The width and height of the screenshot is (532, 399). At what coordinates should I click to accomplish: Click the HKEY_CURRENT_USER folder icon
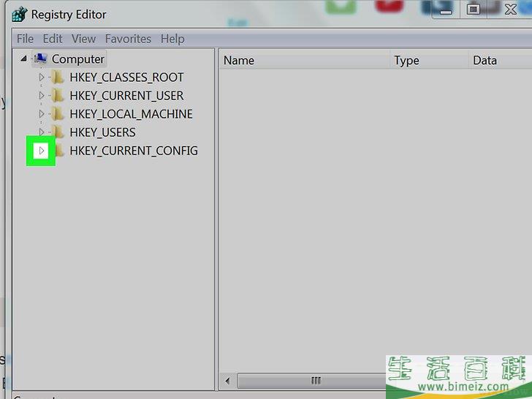point(58,96)
